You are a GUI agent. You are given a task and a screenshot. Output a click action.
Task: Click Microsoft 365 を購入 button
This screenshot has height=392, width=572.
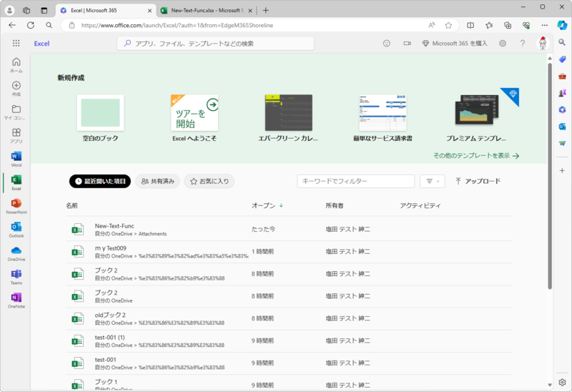point(455,44)
